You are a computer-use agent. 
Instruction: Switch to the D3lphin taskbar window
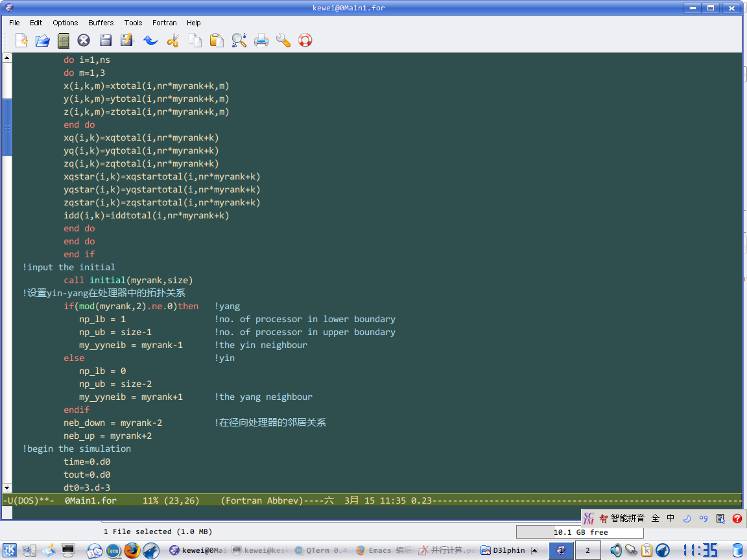503,550
